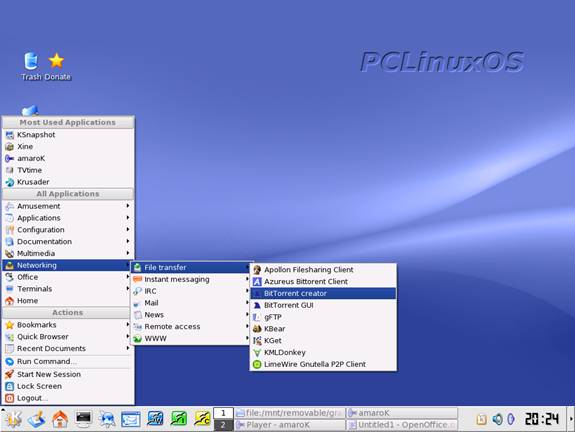The image size is (575, 432).
Task: Expand Recent Documents submenu
Action: 68,348
